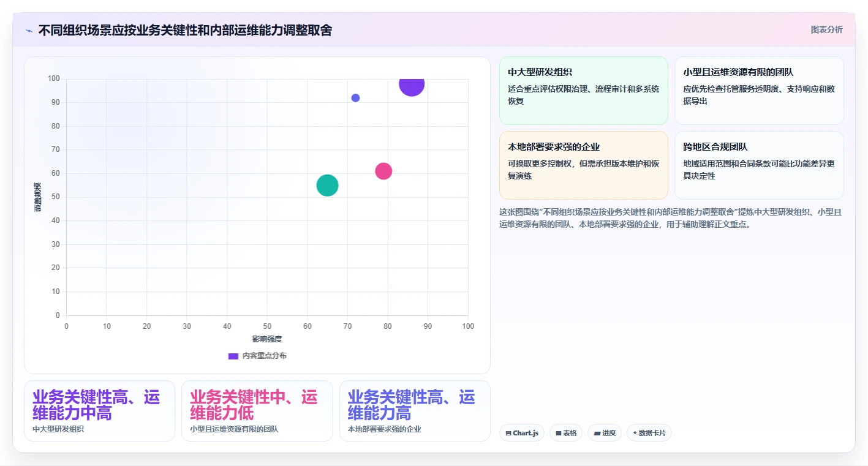Click the 小型且运维资源有限的团队 caption under the pink heading

[x=234, y=429]
